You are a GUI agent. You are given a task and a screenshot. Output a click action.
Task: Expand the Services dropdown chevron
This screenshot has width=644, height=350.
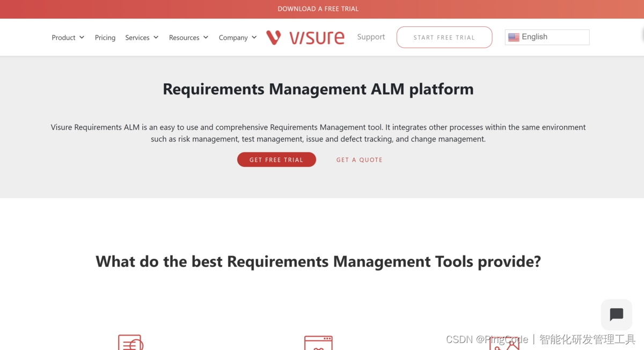156,38
